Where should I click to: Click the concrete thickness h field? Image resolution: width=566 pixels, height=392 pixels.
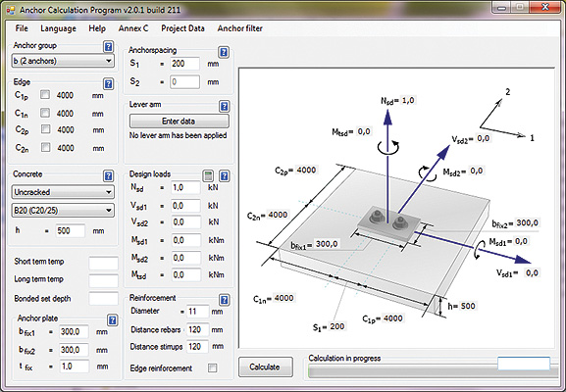click(71, 231)
